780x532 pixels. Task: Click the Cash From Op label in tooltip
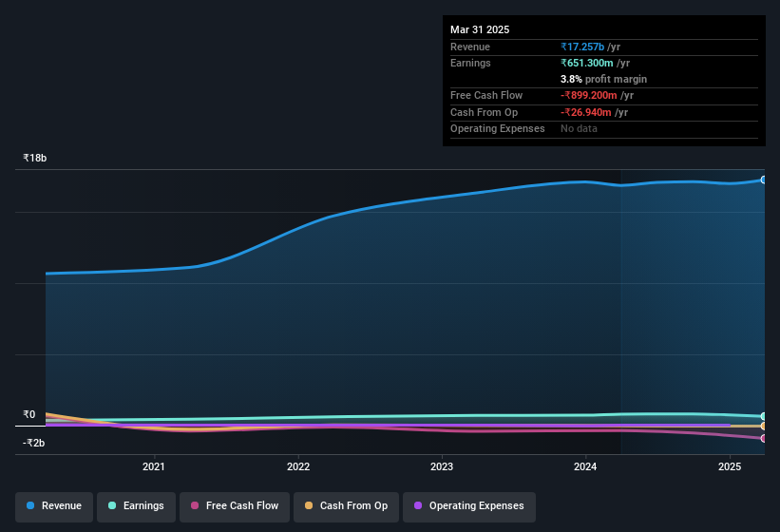[484, 112]
